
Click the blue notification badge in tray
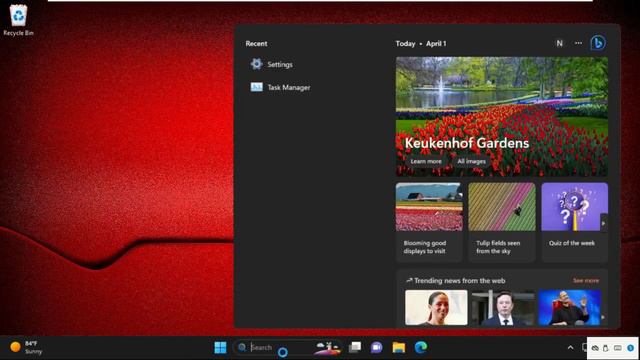(631, 348)
